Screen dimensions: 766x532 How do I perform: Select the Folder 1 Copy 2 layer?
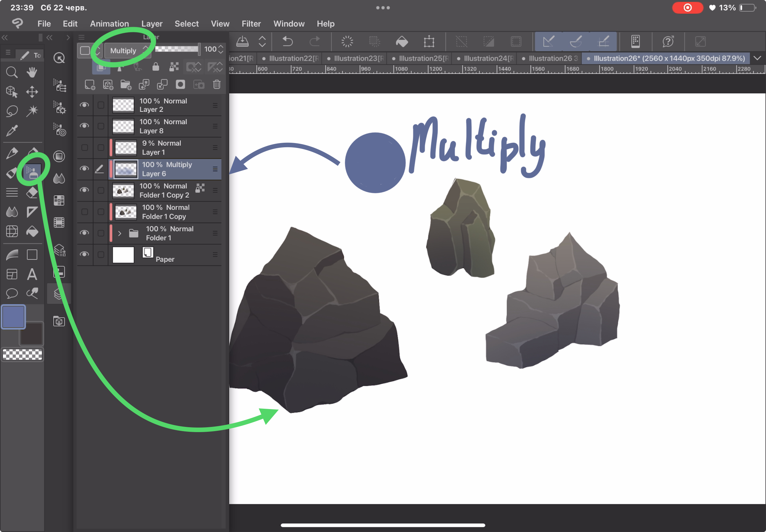coord(164,191)
